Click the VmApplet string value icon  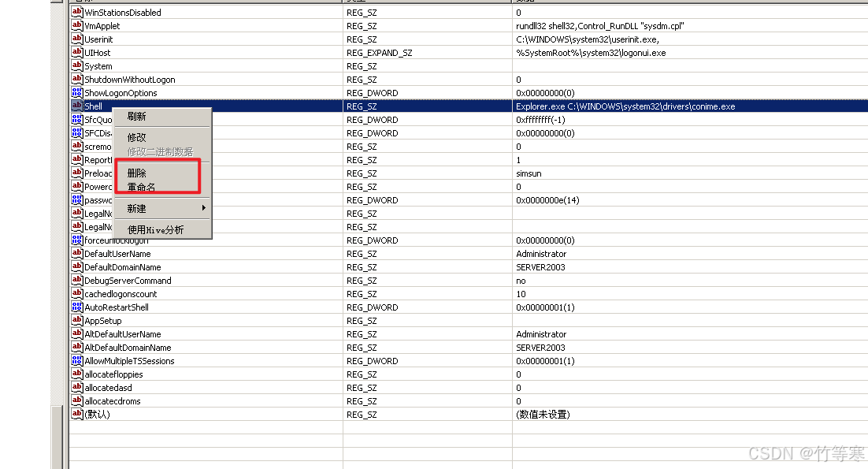point(77,26)
